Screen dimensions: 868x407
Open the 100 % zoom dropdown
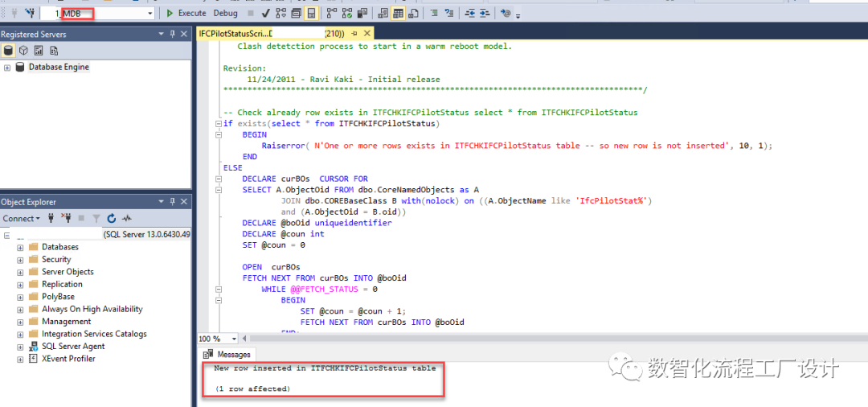tap(234, 339)
